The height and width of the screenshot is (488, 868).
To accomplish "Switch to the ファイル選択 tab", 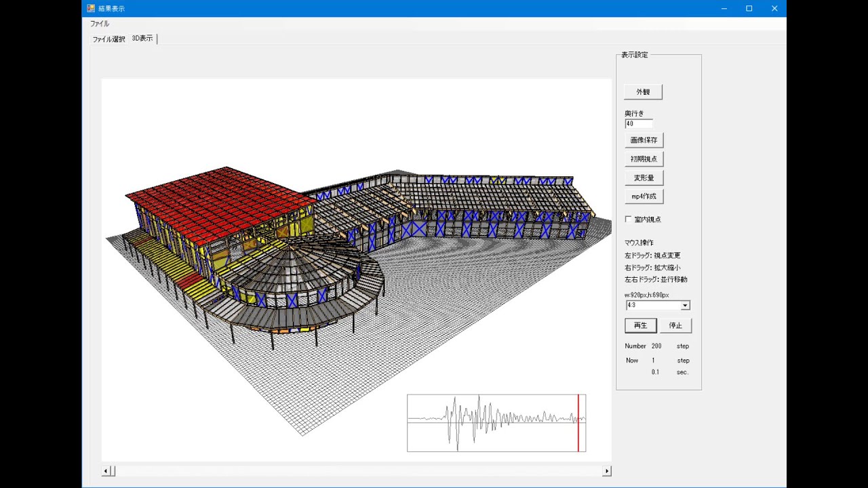I will [x=108, y=39].
